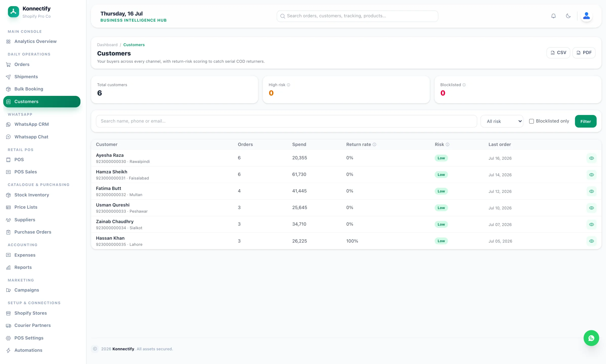View Zainab Chaudhry details eye icon
The width and height of the screenshot is (606, 364).
click(x=591, y=225)
